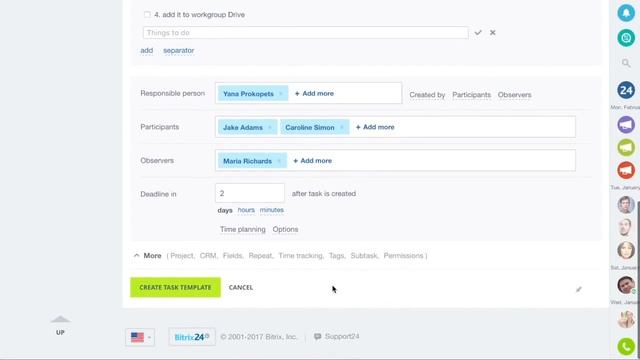Viewport: 640px width, 360px height.
Task: Open Permissions option in More
Action: [x=403, y=256]
